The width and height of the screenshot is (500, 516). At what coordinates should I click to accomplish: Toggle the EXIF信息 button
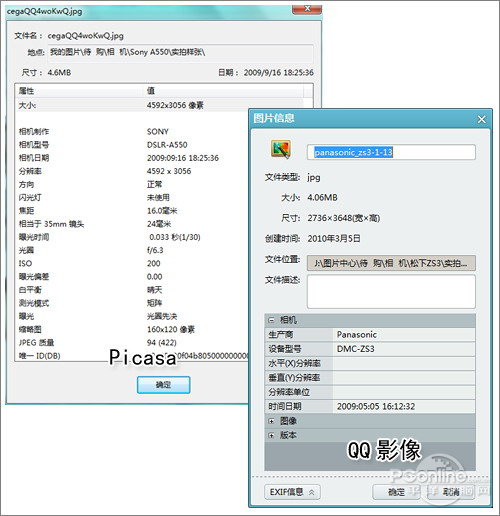pos(292,492)
